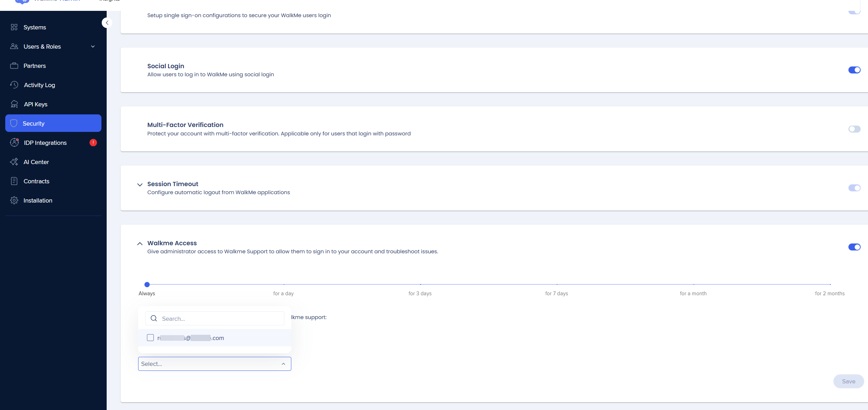Click the Activity Log clock icon
This screenshot has height=410, width=868.
(x=14, y=85)
